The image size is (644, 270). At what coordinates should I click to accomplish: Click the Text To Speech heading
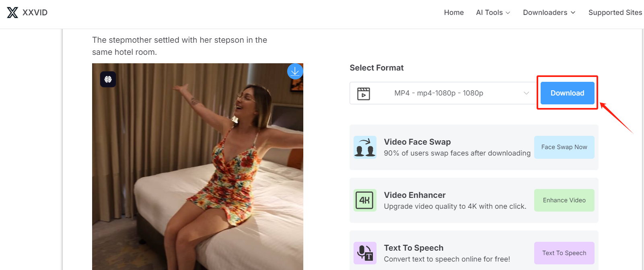click(x=414, y=248)
